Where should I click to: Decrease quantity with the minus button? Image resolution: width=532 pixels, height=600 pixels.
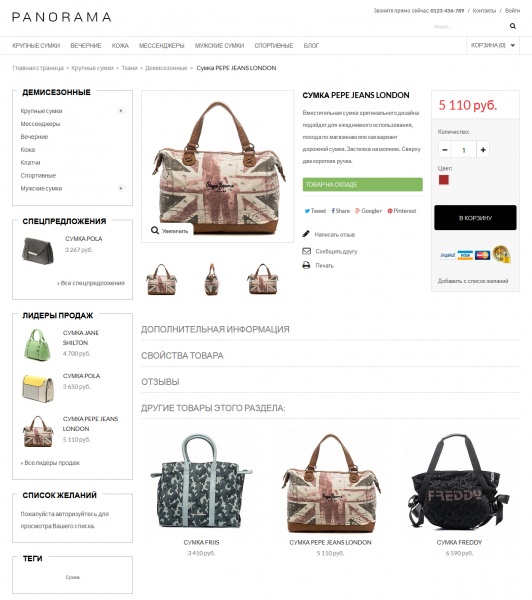445,150
